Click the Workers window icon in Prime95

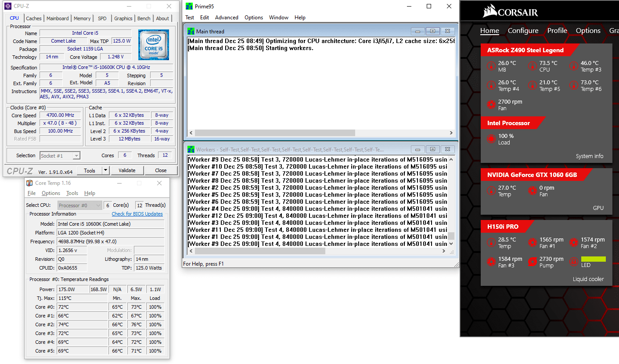coord(191,149)
